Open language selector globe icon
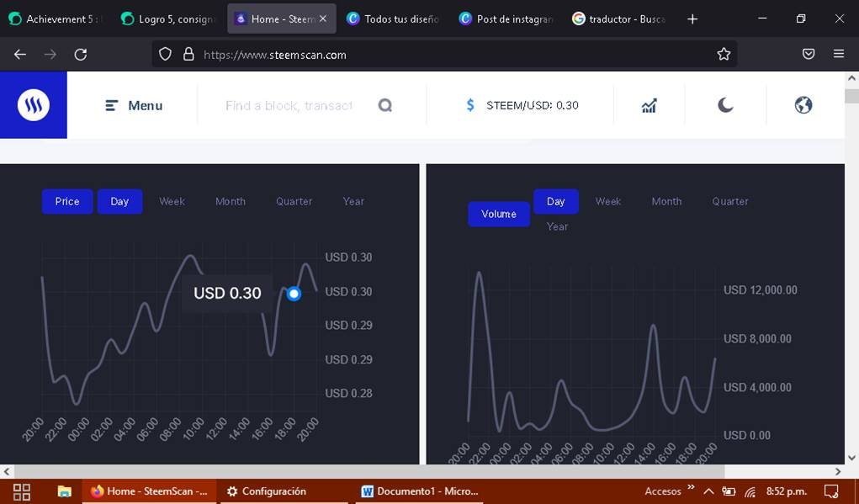Image resolution: width=859 pixels, height=504 pixels. [803, 104]
